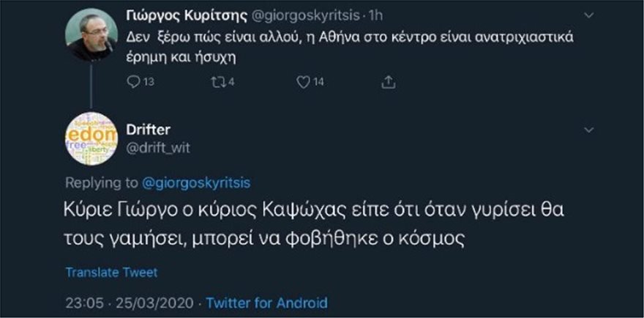
Task: Click the Drifter display name
Action: click(151, 130)
